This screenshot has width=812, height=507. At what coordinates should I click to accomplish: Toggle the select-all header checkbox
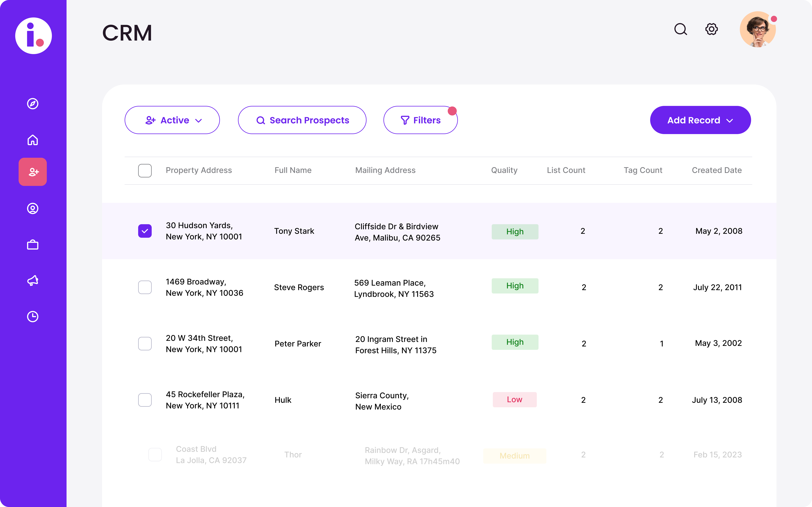pyautogui.click(x=145, y=170)
